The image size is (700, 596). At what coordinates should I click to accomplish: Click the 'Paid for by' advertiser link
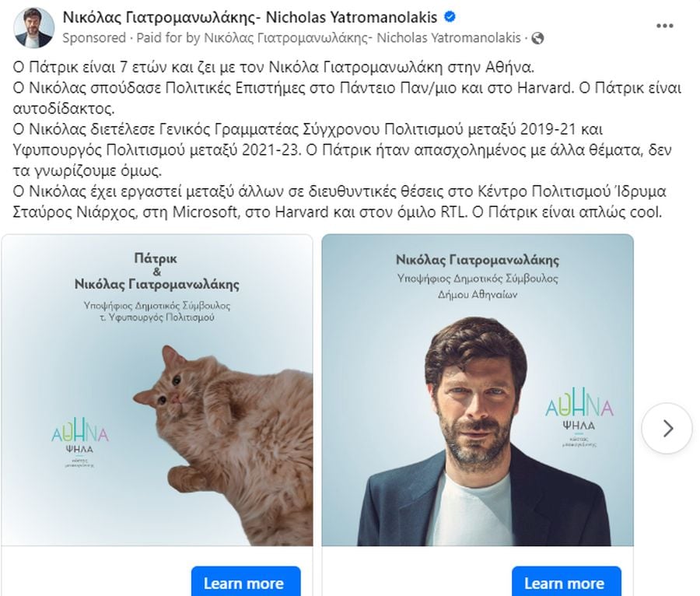(x=328, y=38)
